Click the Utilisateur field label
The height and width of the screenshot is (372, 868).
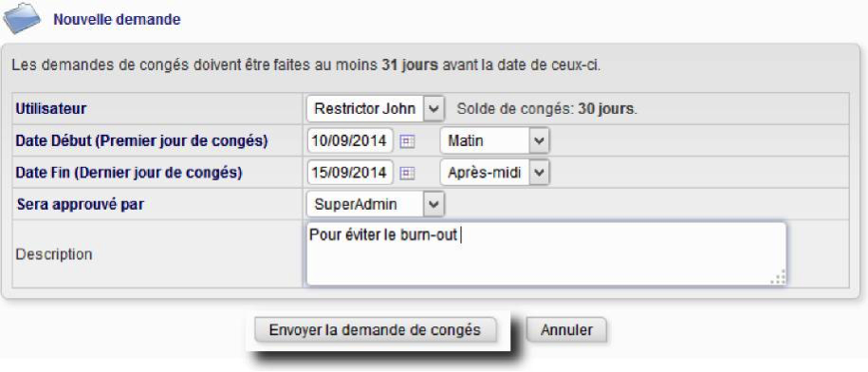51,109
